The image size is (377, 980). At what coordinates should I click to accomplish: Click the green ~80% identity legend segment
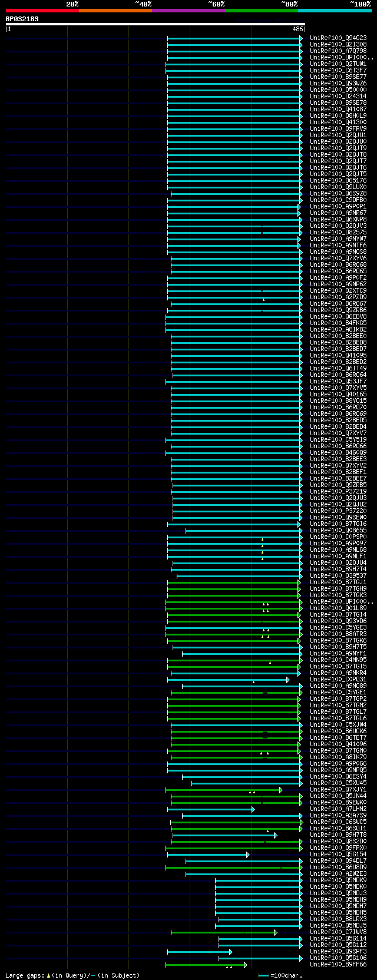pyautogui.click(x=261, y=11)
